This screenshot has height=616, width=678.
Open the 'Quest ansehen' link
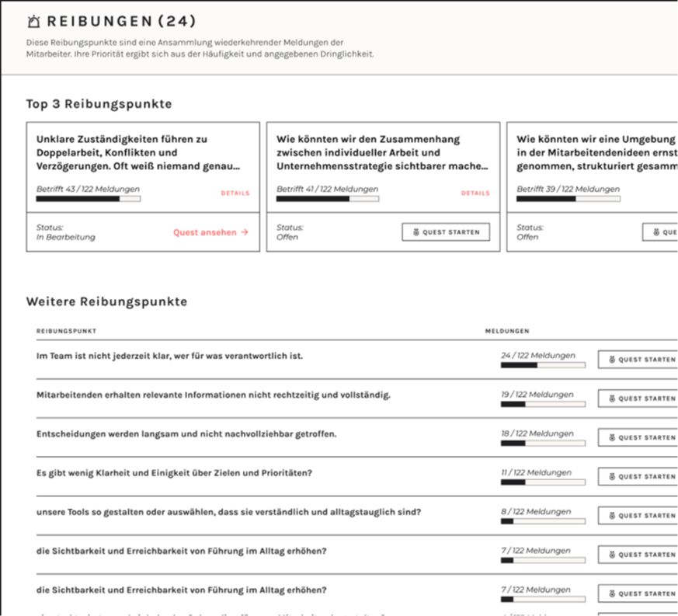[x=205, y=232]
